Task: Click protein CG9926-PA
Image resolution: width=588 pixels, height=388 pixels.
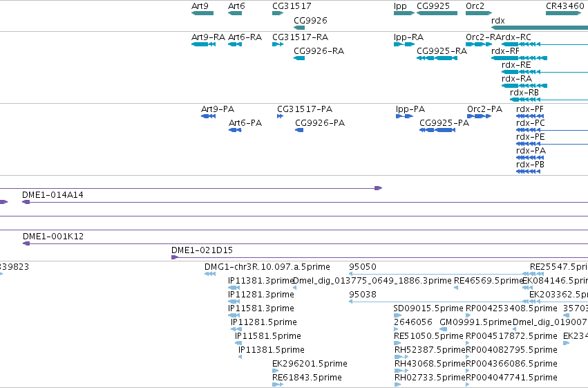Action: pos(299,130)
